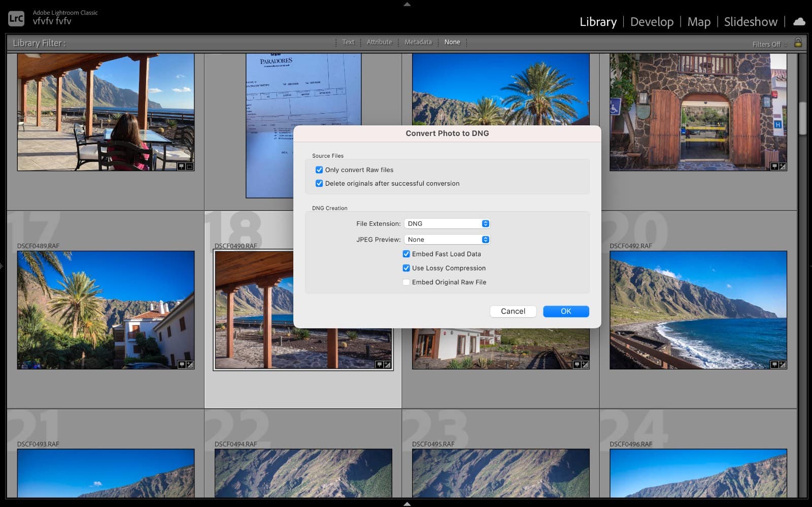
Task: Collapse the bottom filmstrip panel arrow
Action: (407, 503)
